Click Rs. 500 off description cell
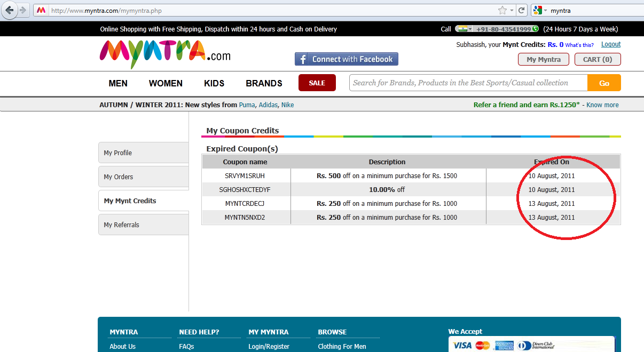Viewport: 644px width, 352px height. coord(387,175)
